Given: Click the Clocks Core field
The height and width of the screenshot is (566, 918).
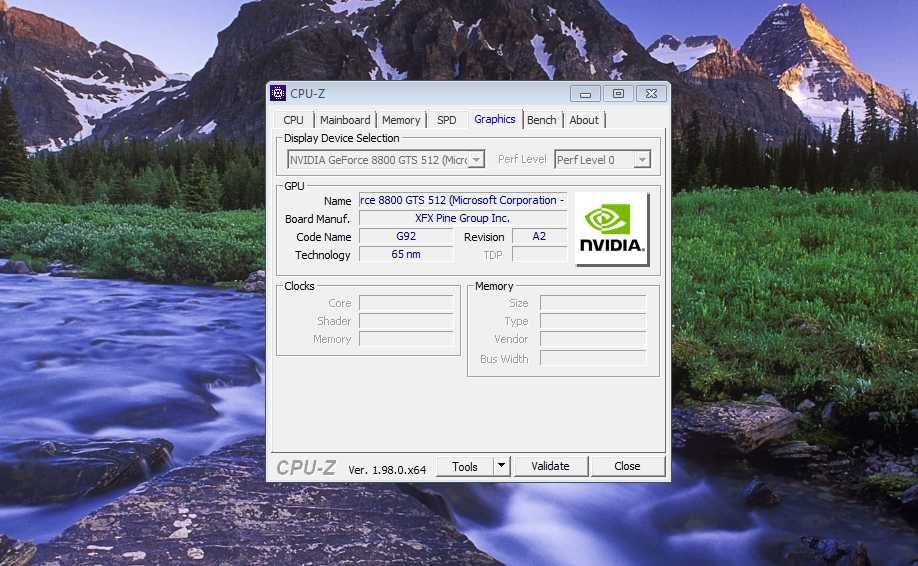Looking at the screenshot, I should 406,303.
